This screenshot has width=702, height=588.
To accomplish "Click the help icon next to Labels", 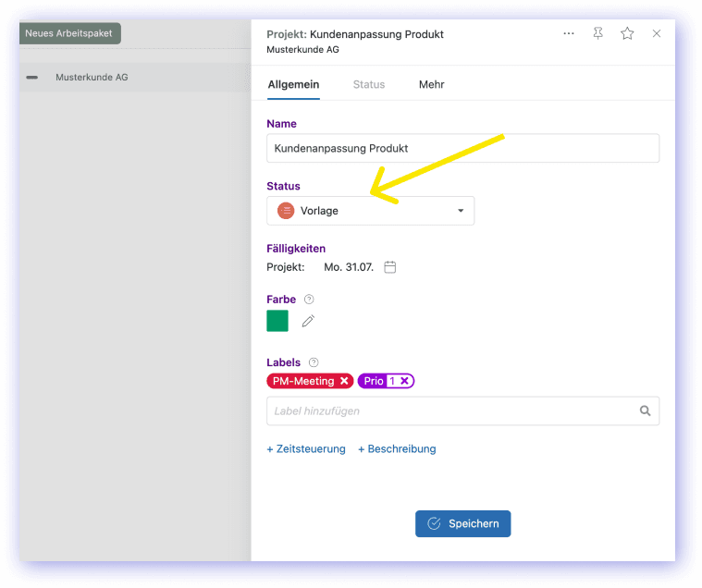I will pyautogui.click(x=314, y=362).
